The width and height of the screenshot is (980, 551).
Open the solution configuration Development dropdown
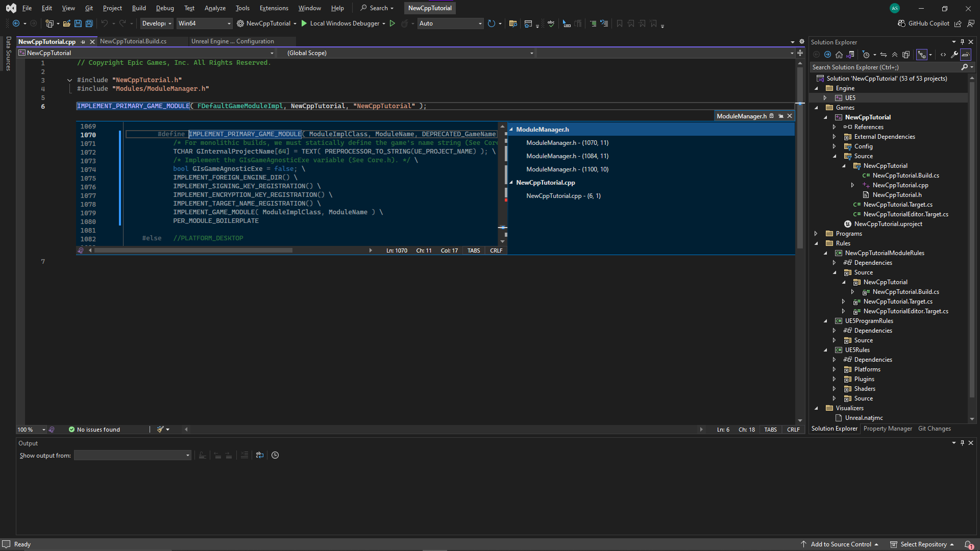(157, 23)
